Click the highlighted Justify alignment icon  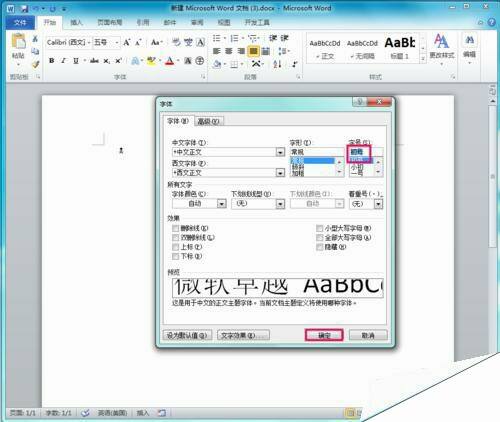(x=253, y=51)
